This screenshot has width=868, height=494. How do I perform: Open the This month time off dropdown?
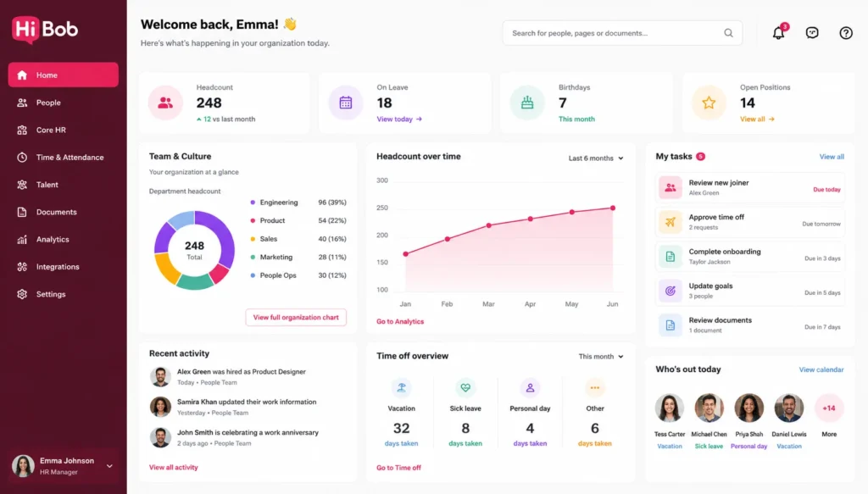[x=601, y=356]
